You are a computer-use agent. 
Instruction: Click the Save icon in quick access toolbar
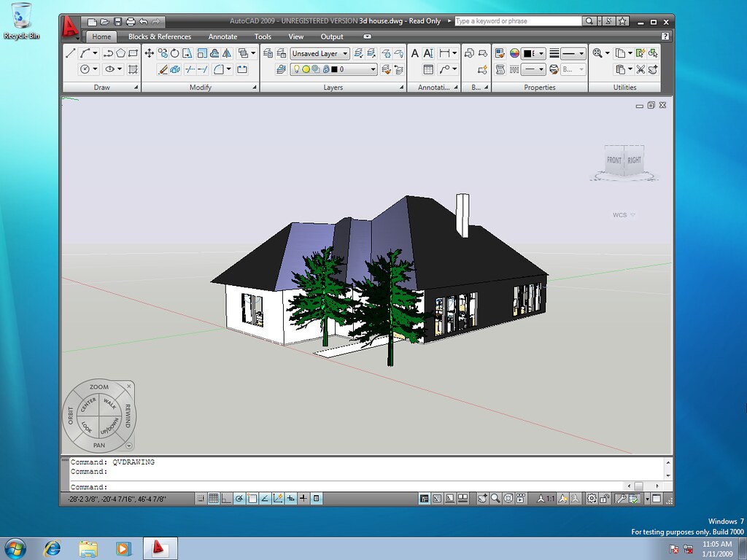(x=117, y=21)
